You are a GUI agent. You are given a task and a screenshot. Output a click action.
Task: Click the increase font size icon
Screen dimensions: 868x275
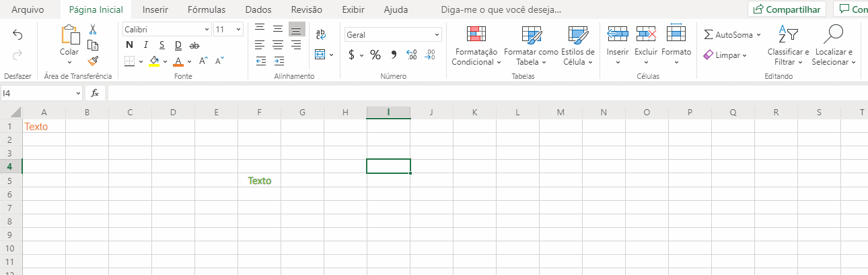click(x=204, y=61)
